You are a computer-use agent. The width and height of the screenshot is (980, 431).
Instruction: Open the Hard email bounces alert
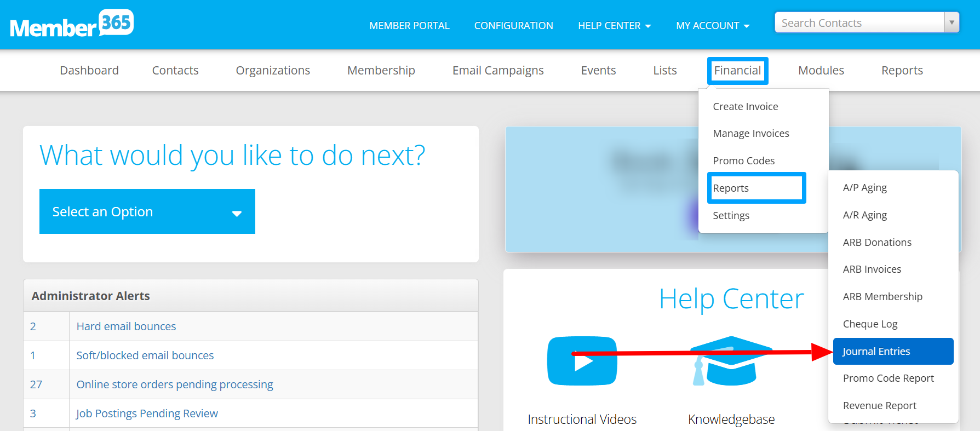(126, 326)
